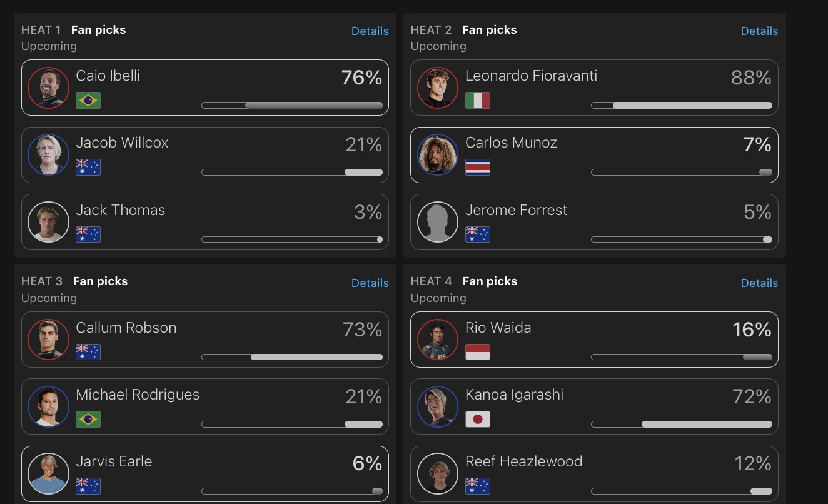This screenshot has height=504, width=828.
Task: Click Michael Rodrigues's Brazil flag icon
Action: (88, 419)
